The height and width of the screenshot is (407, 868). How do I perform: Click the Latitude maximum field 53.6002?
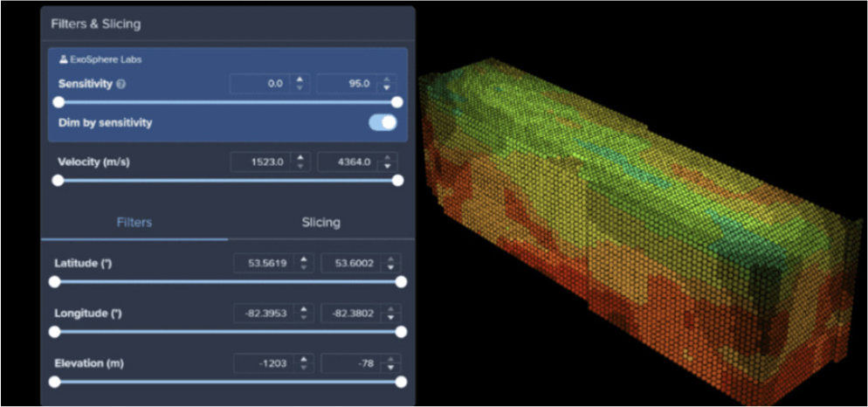coord(352,263)
